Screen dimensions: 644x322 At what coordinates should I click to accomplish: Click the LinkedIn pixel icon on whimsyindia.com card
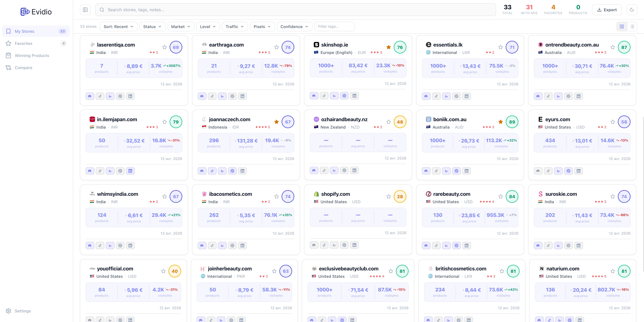130,245
